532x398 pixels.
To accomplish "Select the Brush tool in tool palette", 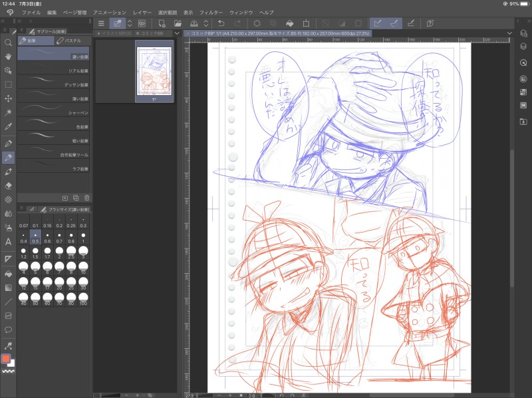I will (8, 171).
